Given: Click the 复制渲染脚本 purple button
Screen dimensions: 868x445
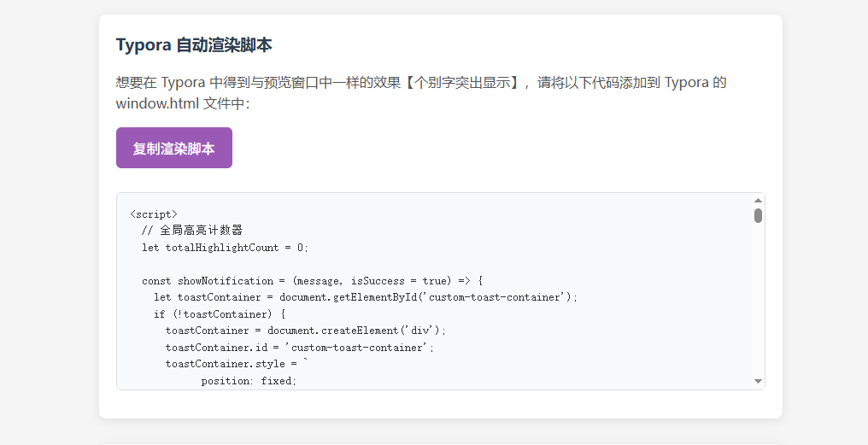Looking at the screenshot, I should click(173, 148).
